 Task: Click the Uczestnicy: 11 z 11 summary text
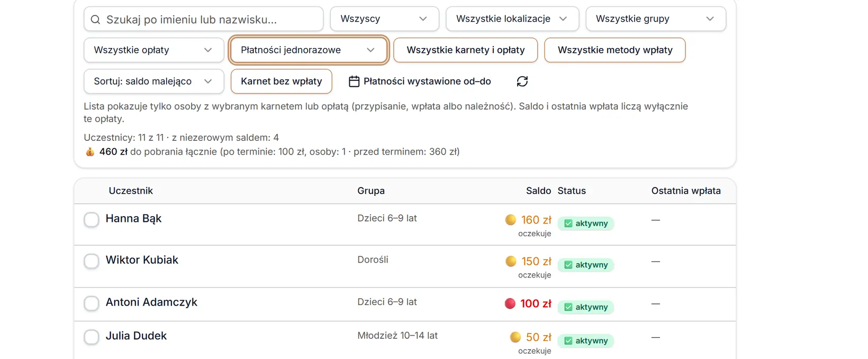pyautogui.click(x=123, y=138)
